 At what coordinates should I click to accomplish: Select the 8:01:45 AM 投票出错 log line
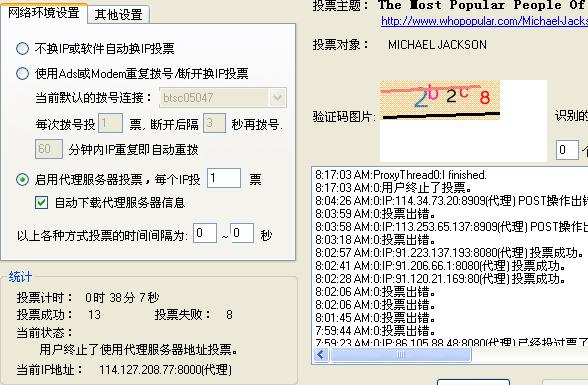[x=376, y=318]
